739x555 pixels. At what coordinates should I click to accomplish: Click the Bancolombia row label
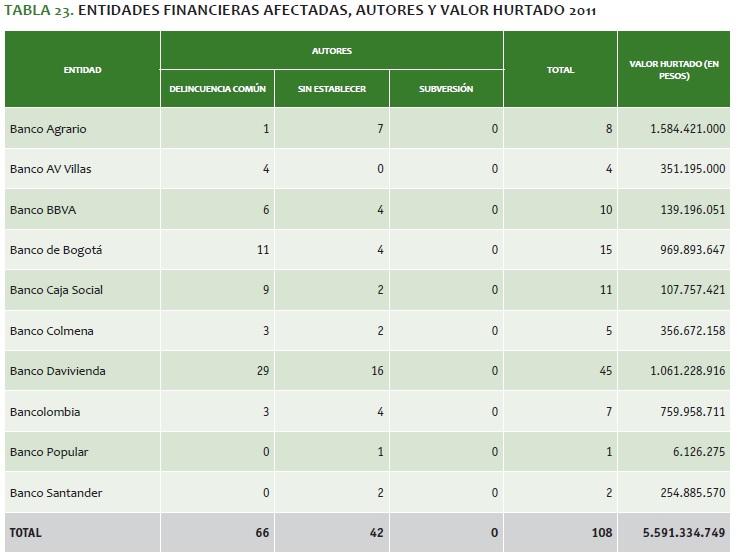pyautogui.click(x=44, y=412)
